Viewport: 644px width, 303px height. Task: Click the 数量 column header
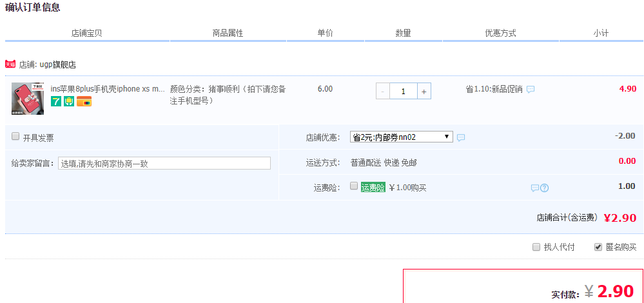coord(404,34)
